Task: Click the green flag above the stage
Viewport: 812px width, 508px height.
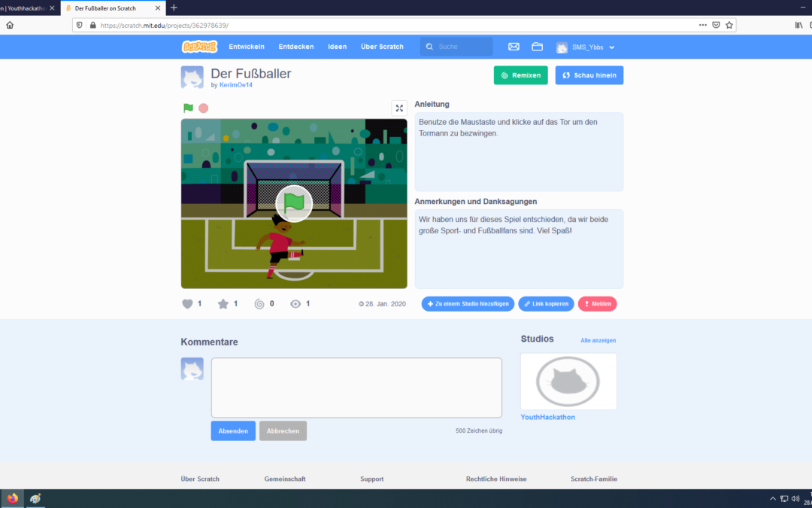Action: coord(188,108)
